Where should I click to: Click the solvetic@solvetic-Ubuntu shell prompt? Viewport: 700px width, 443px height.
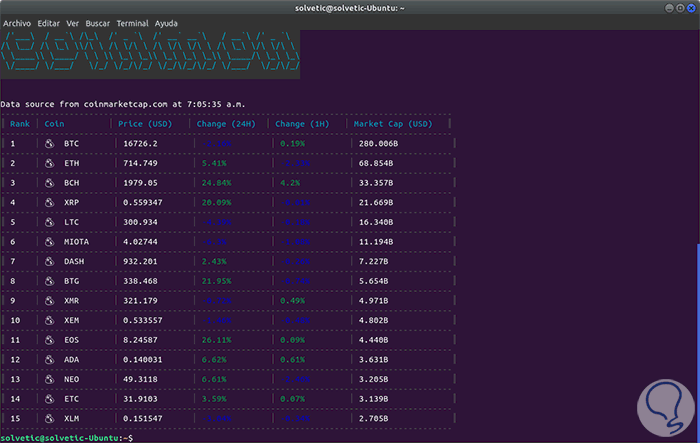click(67, 438)
